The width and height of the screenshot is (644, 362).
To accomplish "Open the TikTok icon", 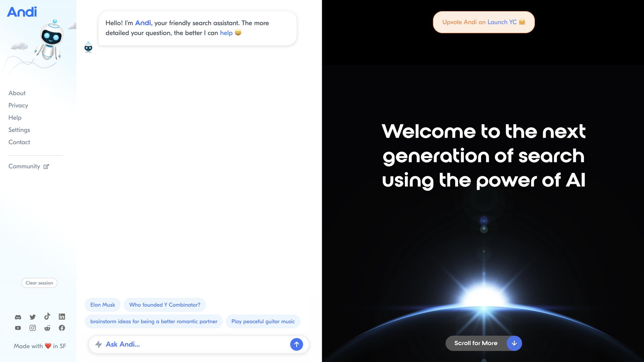I will 47,316.
